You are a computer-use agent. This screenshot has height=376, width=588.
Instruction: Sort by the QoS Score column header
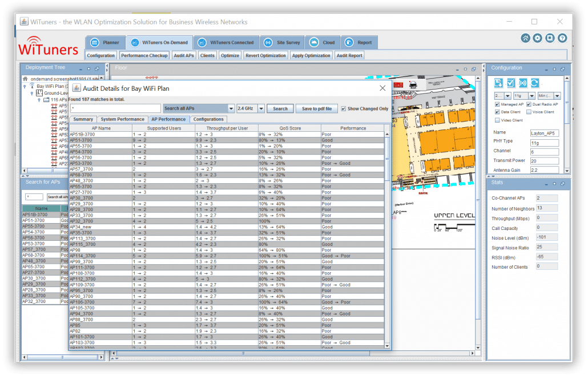[289, 128]
